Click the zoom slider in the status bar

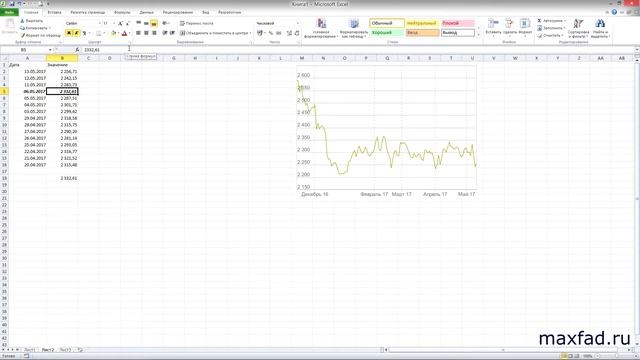[x=616, y=356]
